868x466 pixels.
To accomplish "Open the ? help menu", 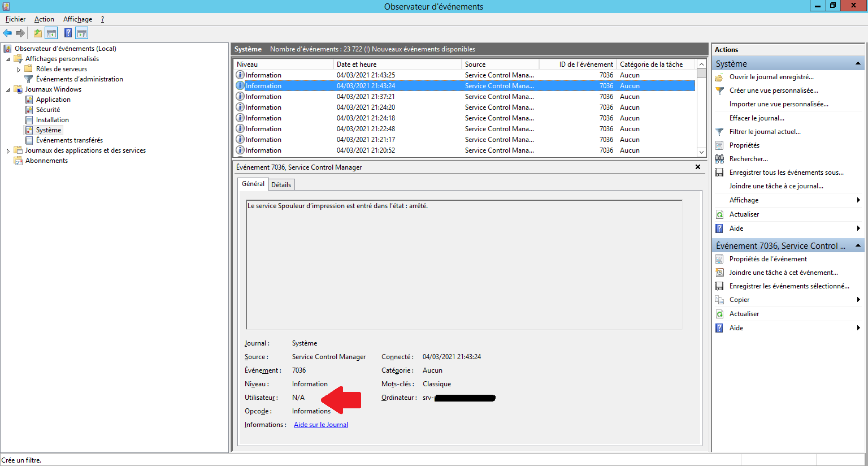I will 102,19.
